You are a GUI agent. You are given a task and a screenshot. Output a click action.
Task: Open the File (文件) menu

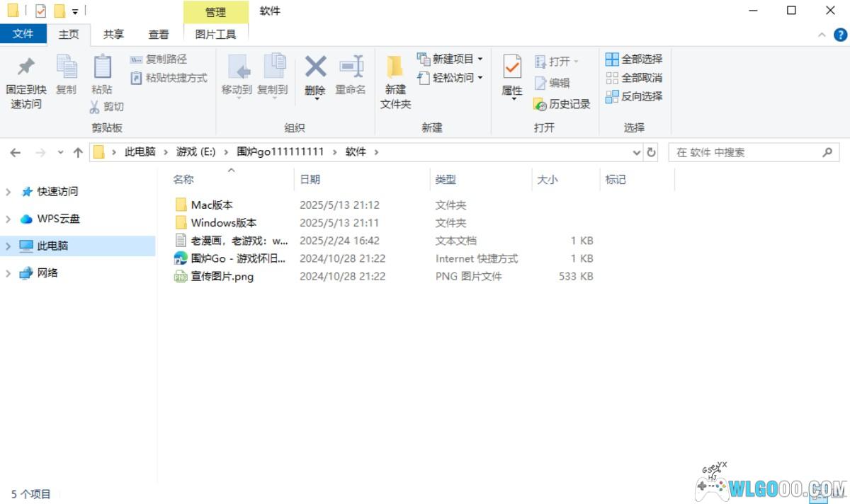23,34
